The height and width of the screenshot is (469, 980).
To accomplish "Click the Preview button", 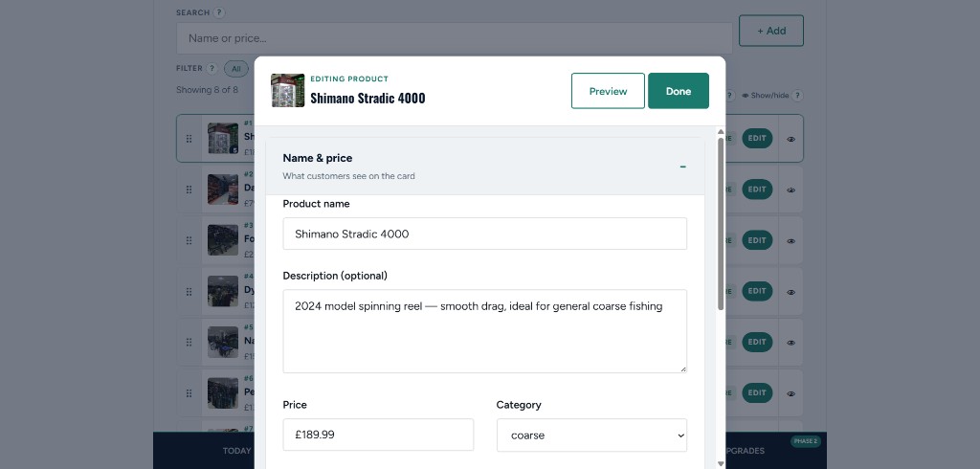I will pyautogui.click(x=608, y=91).
